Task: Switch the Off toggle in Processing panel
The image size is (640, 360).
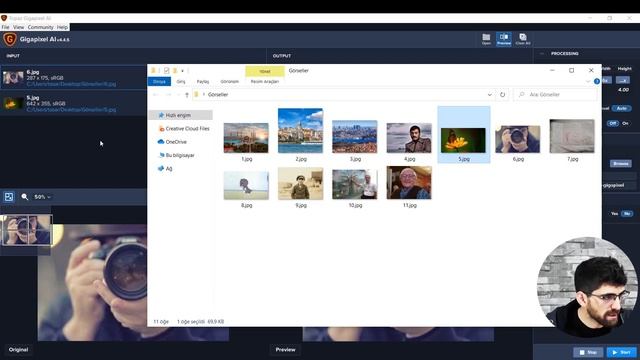Action: pyautogui.click(x=612, y=123)
